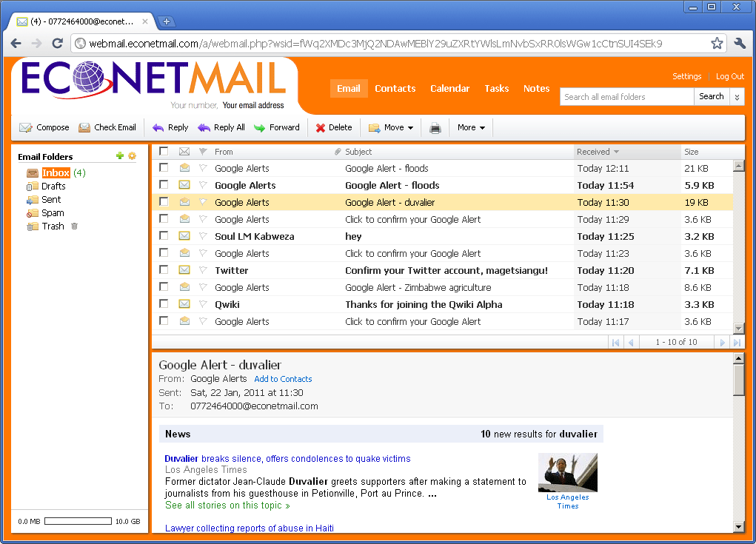Viewport: 756px width, 544px height.
Task: Go back with browser back arrow
Action: [16, 44]
